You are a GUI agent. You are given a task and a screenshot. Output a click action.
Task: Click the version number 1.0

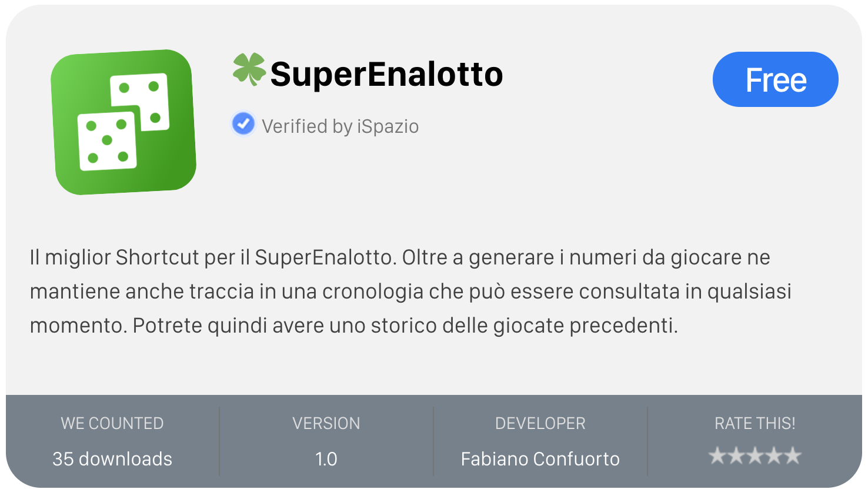(x=326, y=459)
